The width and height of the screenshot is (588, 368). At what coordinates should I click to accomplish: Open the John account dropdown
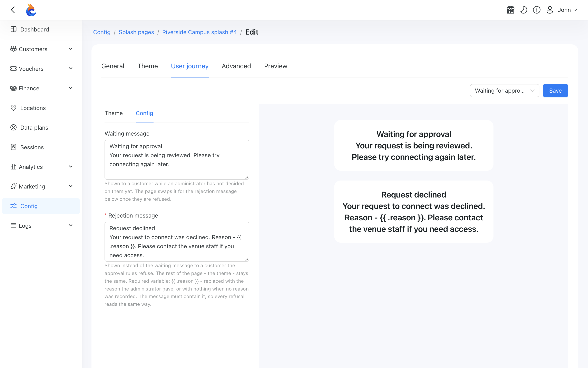[x=568, y=10]
